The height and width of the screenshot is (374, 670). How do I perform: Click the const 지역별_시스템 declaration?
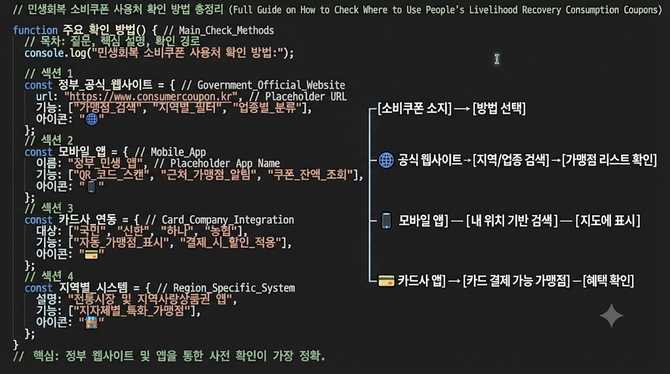pos(76,288)
